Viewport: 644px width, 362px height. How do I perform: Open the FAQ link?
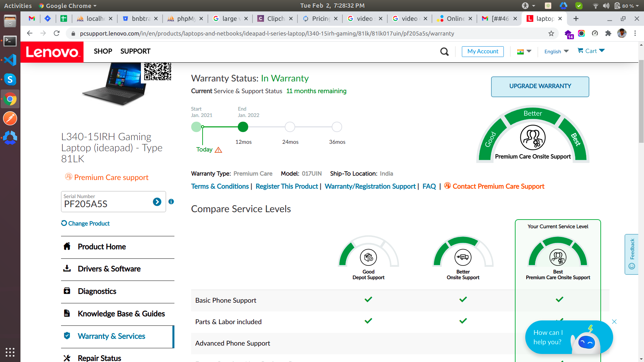tap(429, 187)
